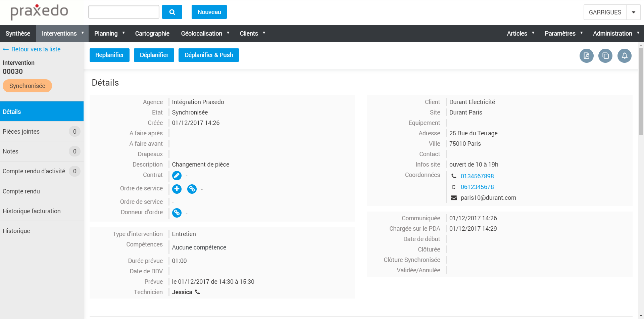Image resolution: width=644 pixels, height=319 pixels.
Task: Click the duplicate intervention icon
Action: [x=605, y=56]
